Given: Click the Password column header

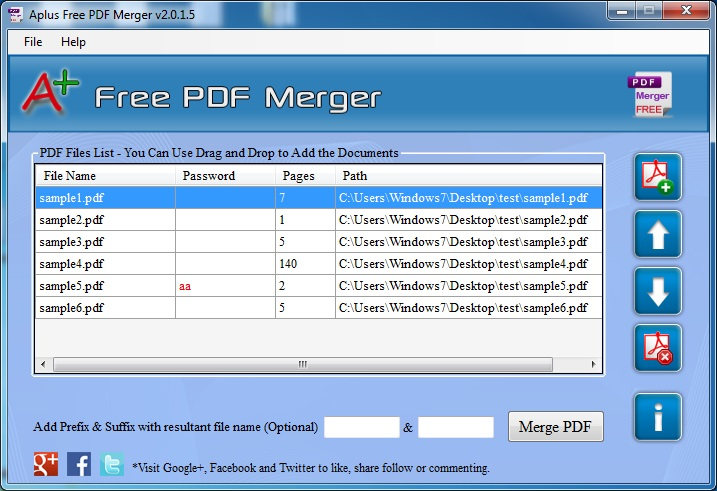Looking at the screenshot, I should [225, 176].
